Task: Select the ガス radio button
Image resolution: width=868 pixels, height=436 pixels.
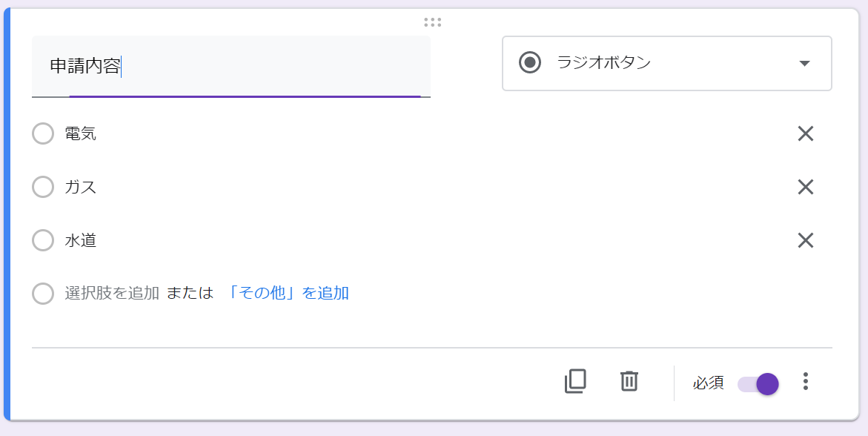Action: click(x=43, y=188)
